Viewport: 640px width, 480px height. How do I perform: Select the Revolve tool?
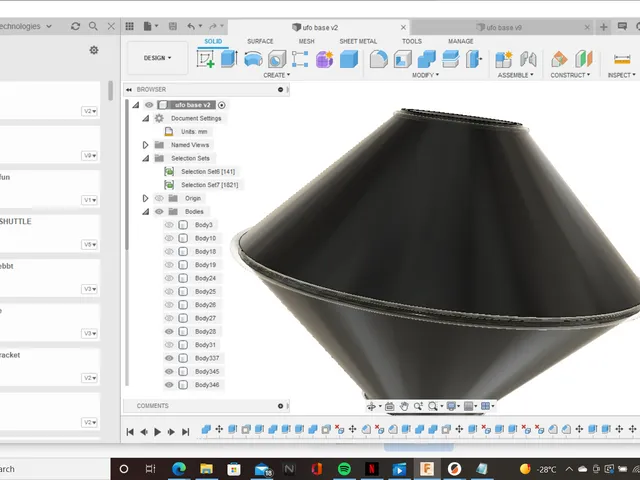point(253,59)
